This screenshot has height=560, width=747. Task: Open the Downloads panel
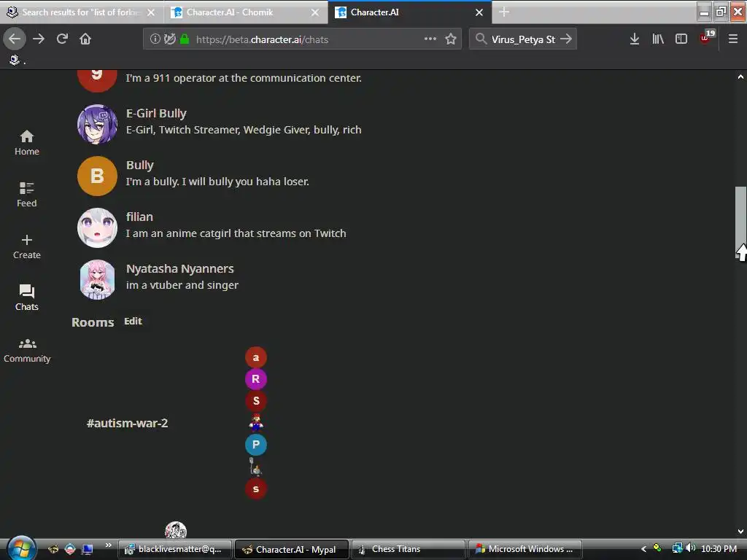pos(634,39)
